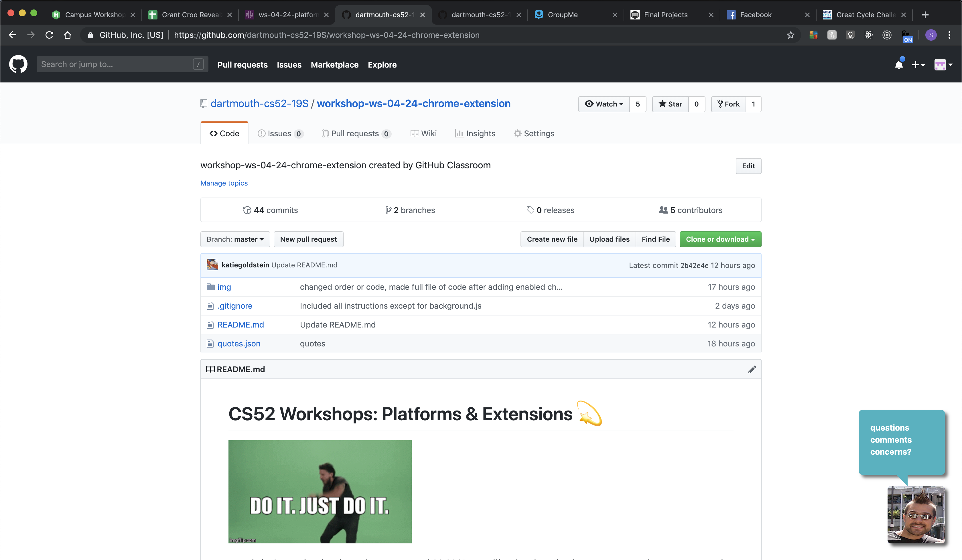Reload the page with the refresh icon
The image size is (962, 560).
point(49,35)
